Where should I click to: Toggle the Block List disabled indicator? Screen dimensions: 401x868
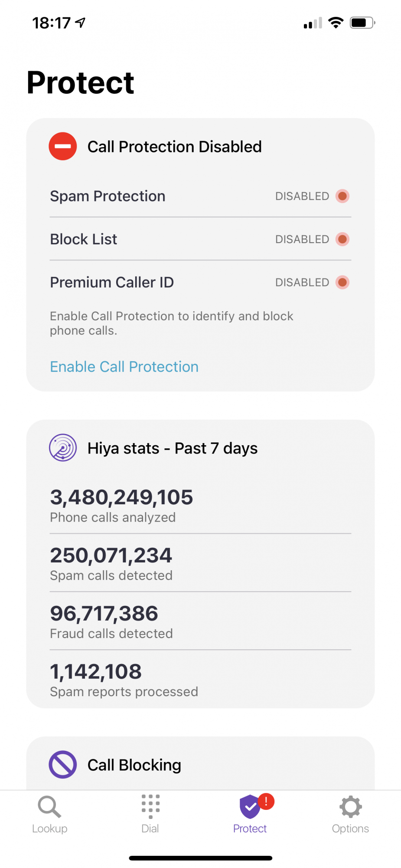click(342, 239)
